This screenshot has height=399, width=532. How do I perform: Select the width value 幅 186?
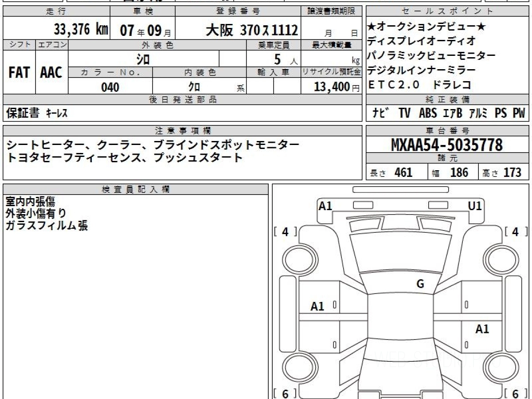(450, 172)
